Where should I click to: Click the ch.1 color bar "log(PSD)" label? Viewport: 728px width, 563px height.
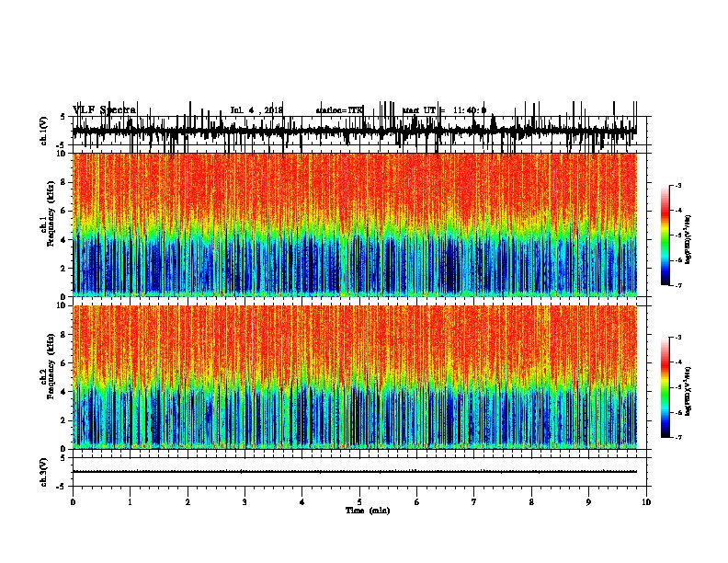[688, 240]
